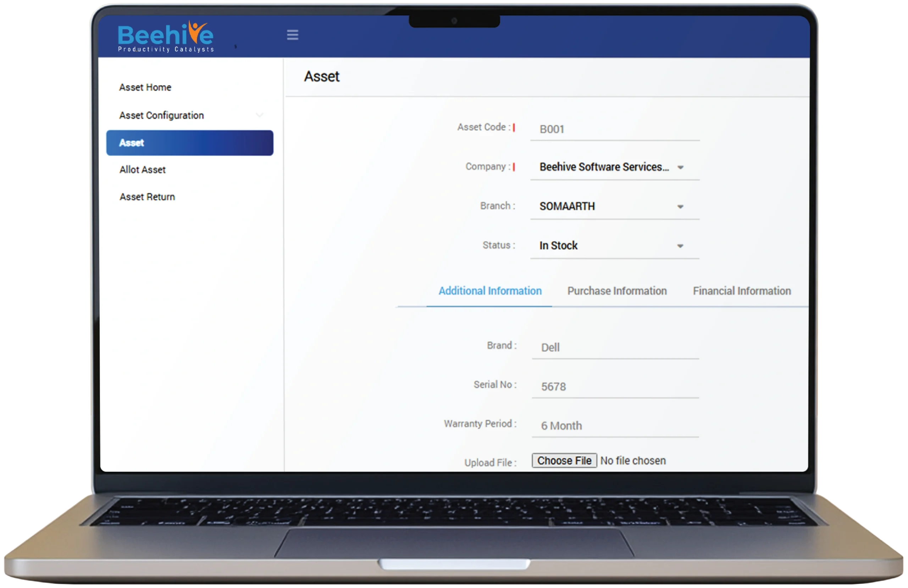908x588 pixels.
Task: Go to Allot Asset page
Action: coord(142,170)
